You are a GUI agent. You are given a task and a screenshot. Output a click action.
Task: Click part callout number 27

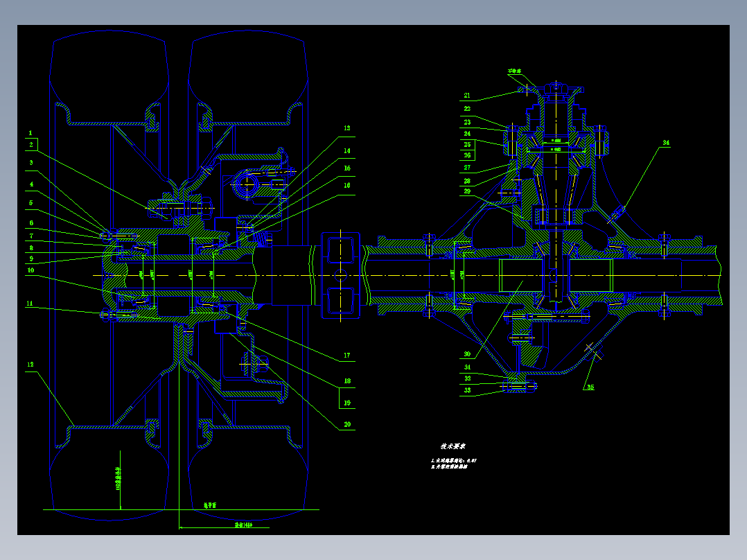(467, 168)
